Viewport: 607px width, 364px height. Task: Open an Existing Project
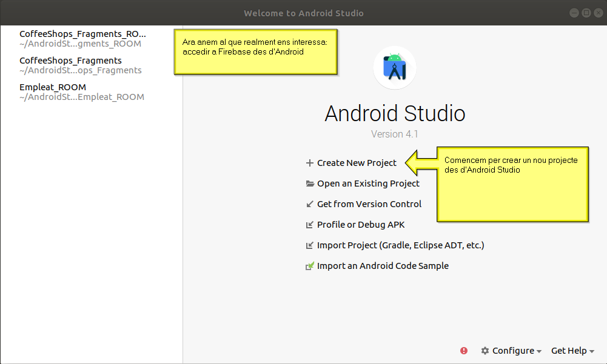(x=368, y=184)
